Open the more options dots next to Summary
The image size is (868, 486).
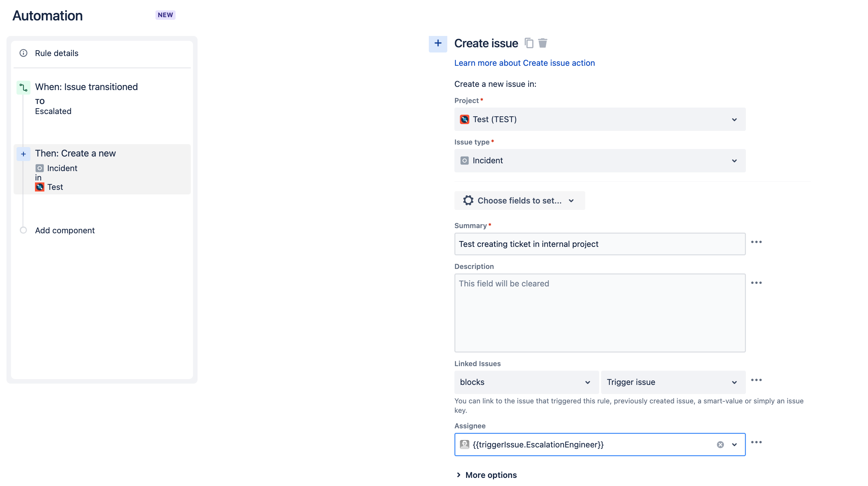coord(756,242)
